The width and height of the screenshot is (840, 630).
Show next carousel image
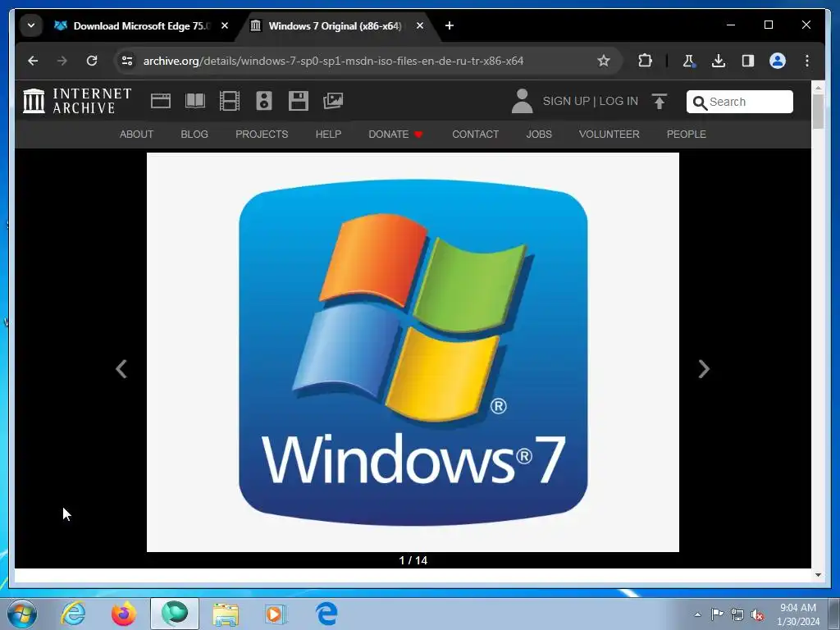704,368
